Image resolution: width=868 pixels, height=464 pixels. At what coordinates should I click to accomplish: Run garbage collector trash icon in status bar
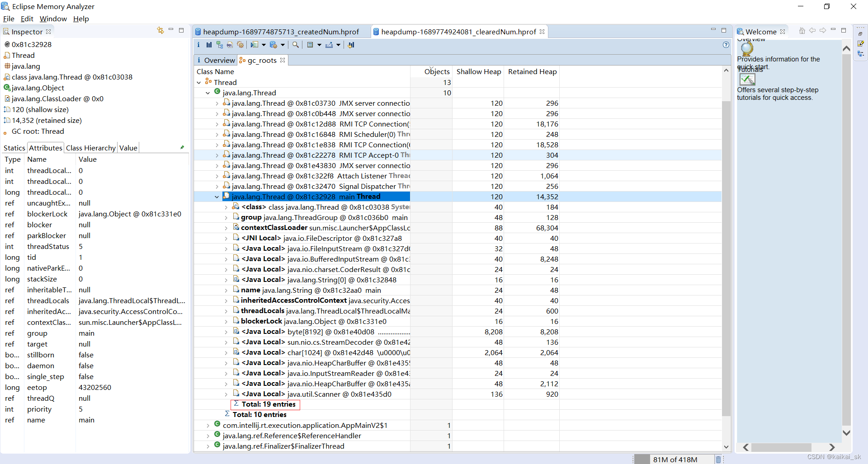718,459
